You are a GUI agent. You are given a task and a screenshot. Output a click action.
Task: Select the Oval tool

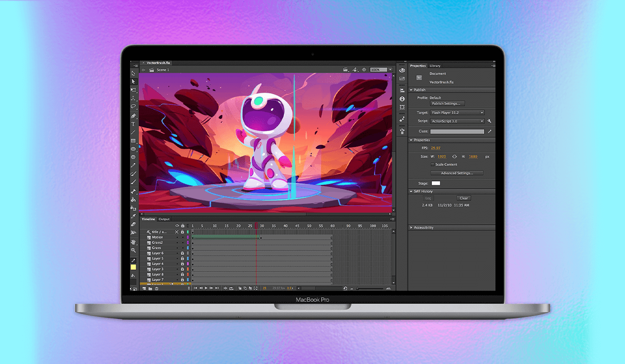pos(133,149)
